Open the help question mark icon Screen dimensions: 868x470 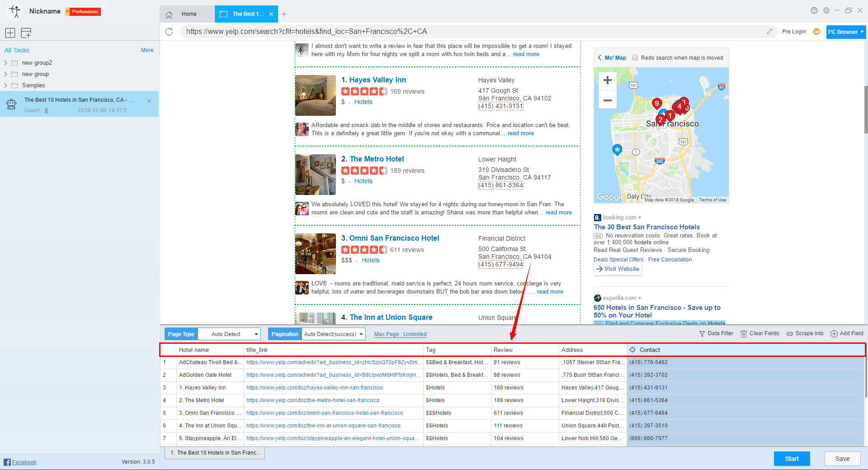[814, 10]
